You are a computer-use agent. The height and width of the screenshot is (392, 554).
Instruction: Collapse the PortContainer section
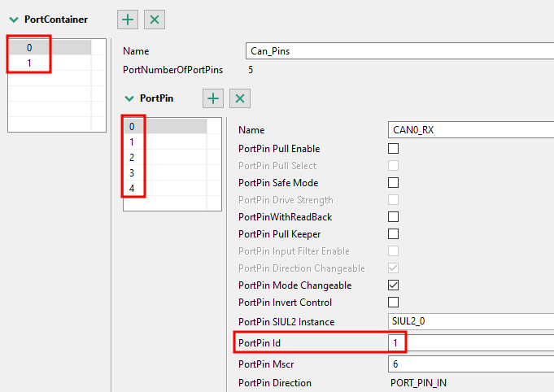pos(14,19)
